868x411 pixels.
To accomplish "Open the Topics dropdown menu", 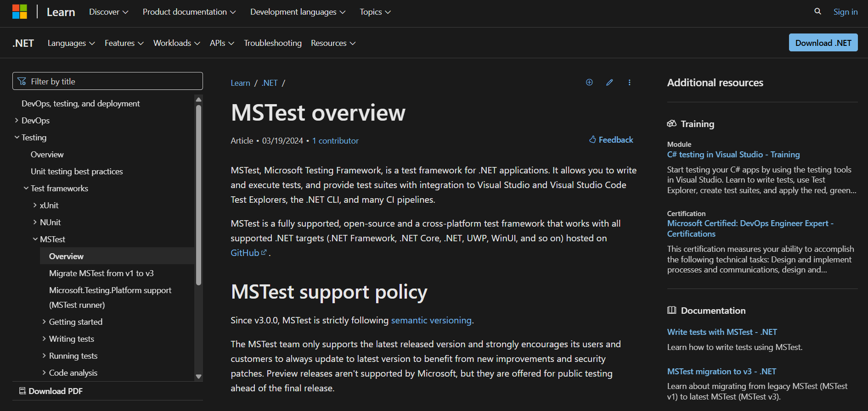I will [375, 12].
